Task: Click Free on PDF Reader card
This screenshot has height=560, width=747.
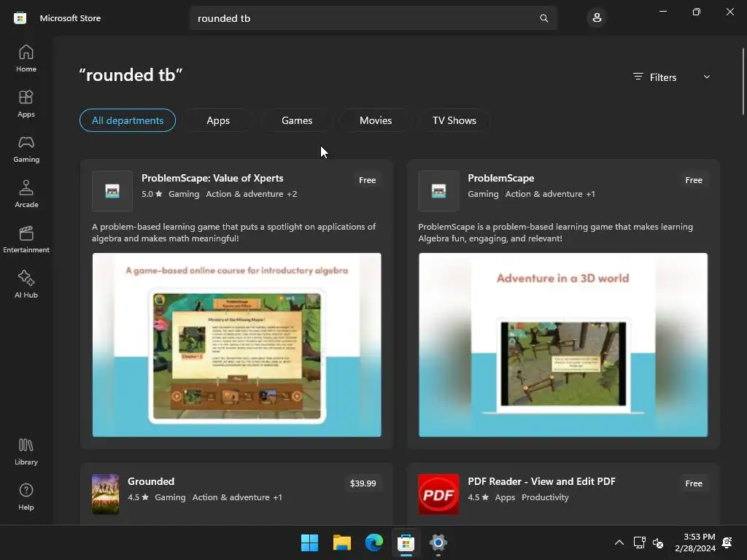Action: click(694, 483)
